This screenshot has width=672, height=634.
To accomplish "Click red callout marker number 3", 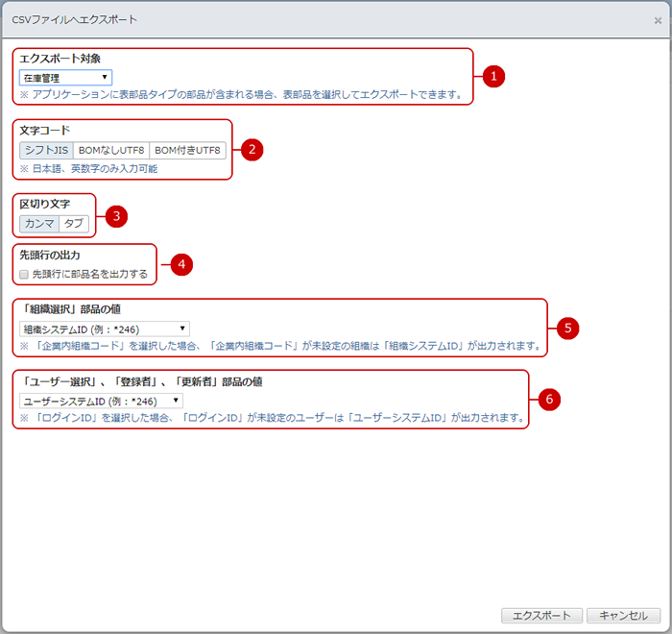I will tap(116, 216).
